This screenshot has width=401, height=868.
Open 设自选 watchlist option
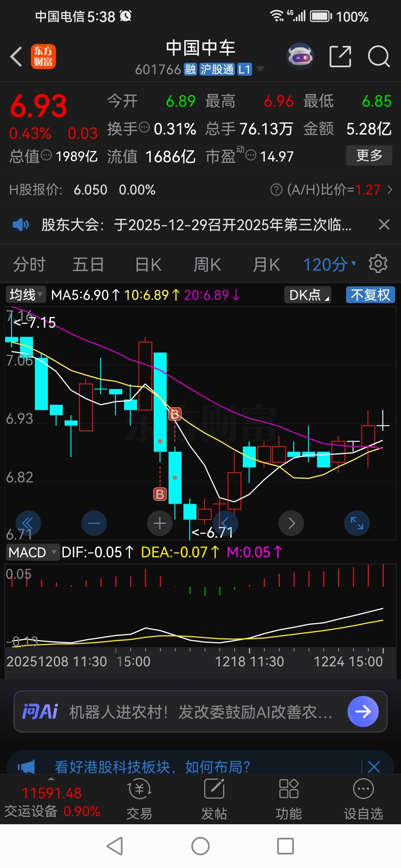pos(363,799)
